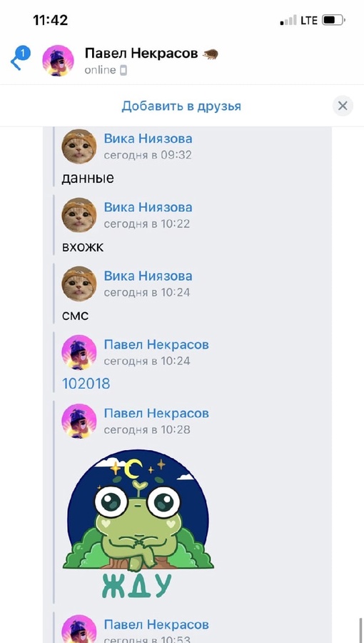This screenshot has width=364, height=643.
Task: Tap the mobile online status icon
Action: click(123, 71)
